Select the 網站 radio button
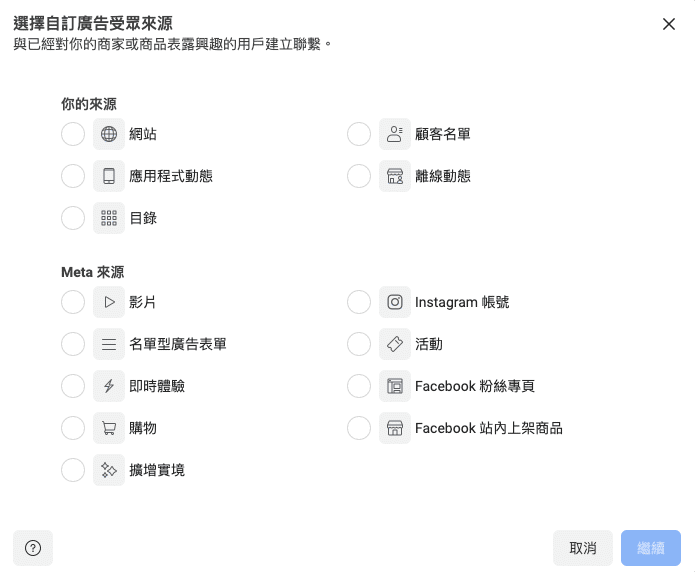The width and height of the screenshot is (695, 572). (73, 134)
